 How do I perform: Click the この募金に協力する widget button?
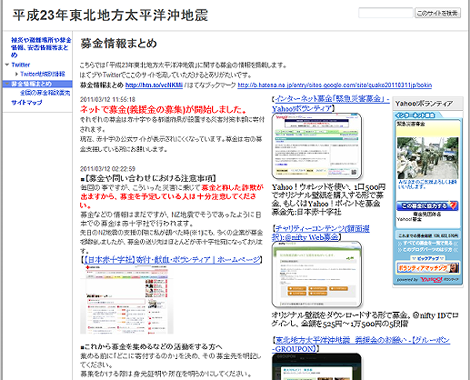(x=427, y=206)
